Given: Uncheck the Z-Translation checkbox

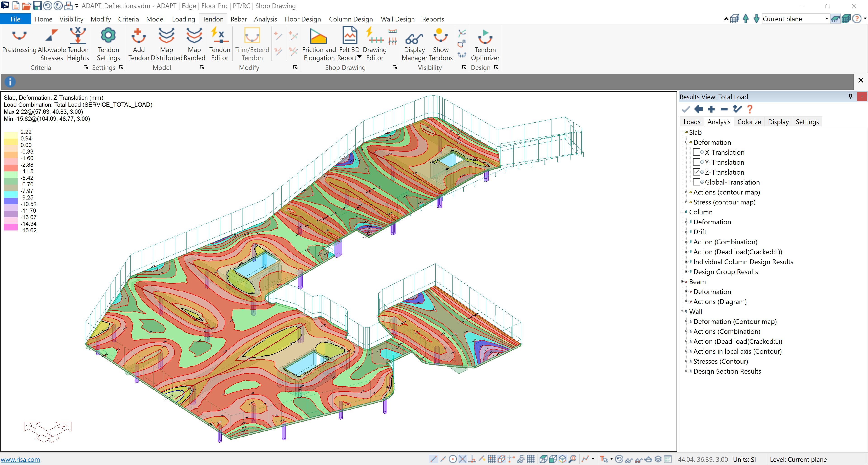Looking at the screenshot, I should tap(696, 172).
